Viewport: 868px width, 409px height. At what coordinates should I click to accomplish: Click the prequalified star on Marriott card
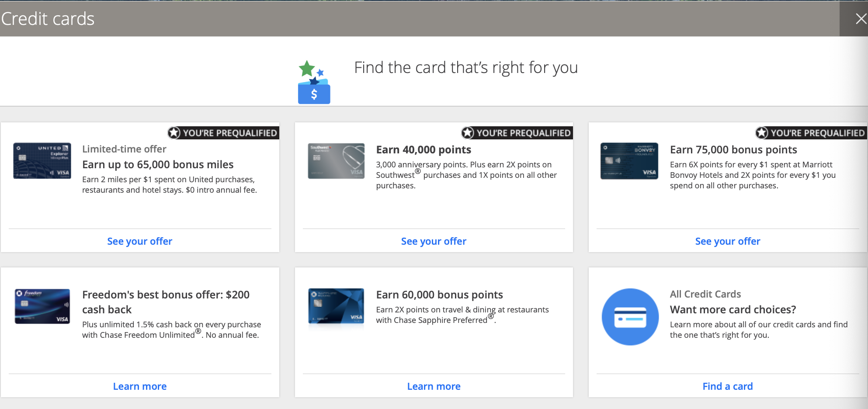[x=762, y=133]
